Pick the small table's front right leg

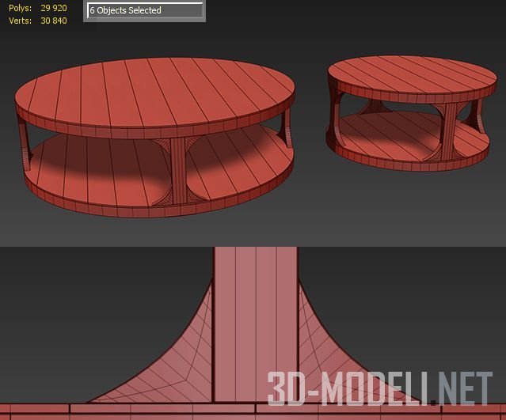(449, 128)
